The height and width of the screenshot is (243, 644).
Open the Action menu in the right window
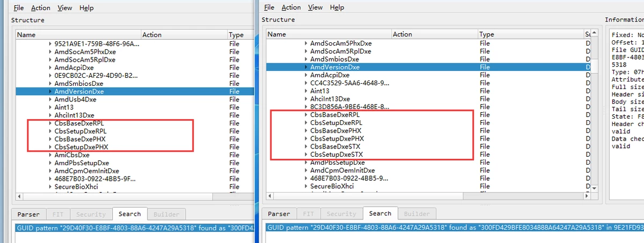click(x=291, y=8)
